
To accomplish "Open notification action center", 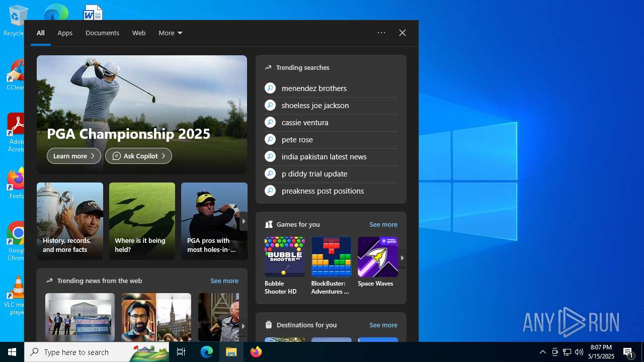I will [x=628, y=352].
